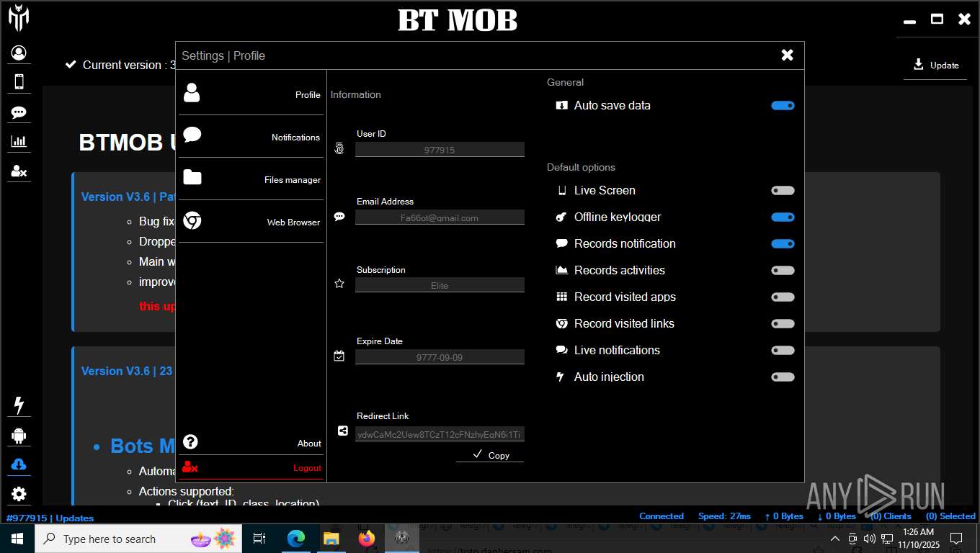
Task: Click the user-remove icon in left sidebar
Action: [x=19, y=171]
